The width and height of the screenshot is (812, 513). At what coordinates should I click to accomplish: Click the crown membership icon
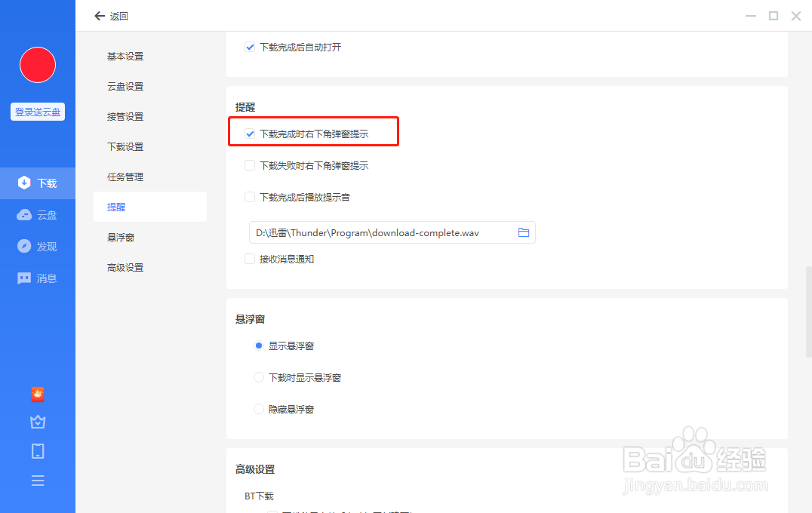(x=38, y=422)
